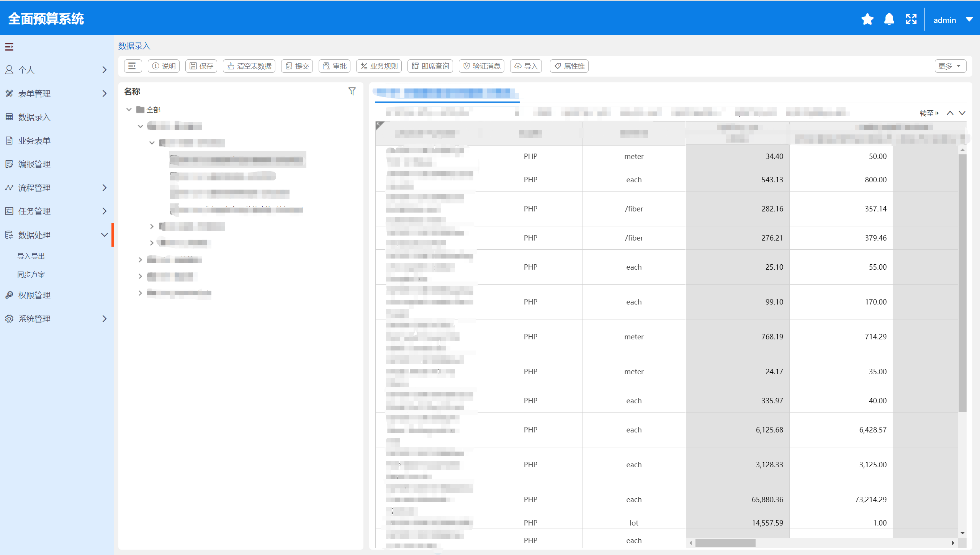
Task: Click the favorites star icon in header
Action: [867, 19]
